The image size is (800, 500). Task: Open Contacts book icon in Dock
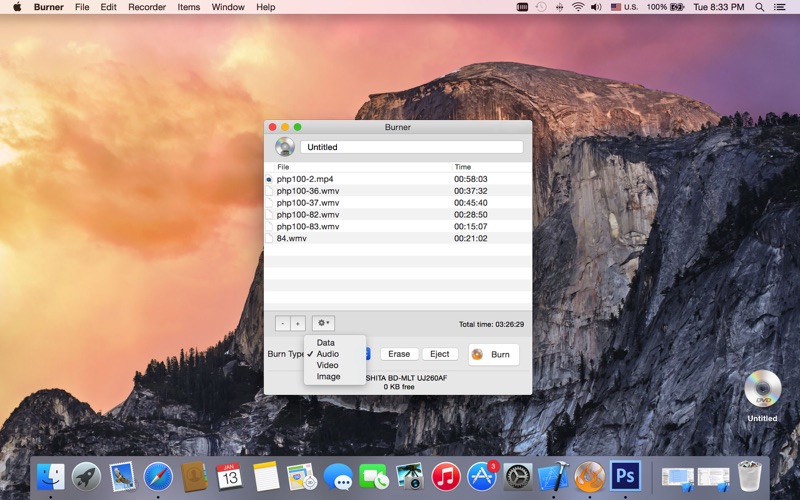coord(194,477)
